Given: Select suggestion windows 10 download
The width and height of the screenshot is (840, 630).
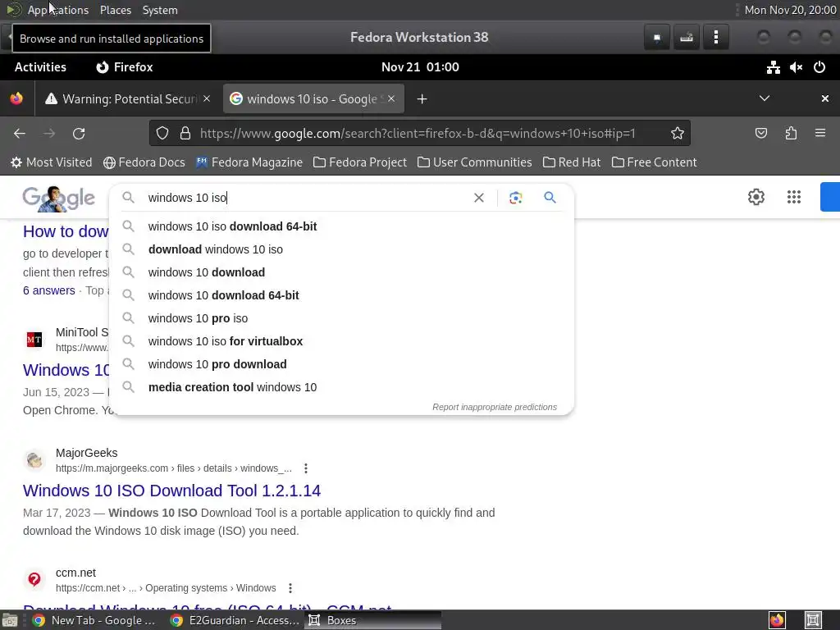Looking at the screenshot, I should click(x=341, y=272).
